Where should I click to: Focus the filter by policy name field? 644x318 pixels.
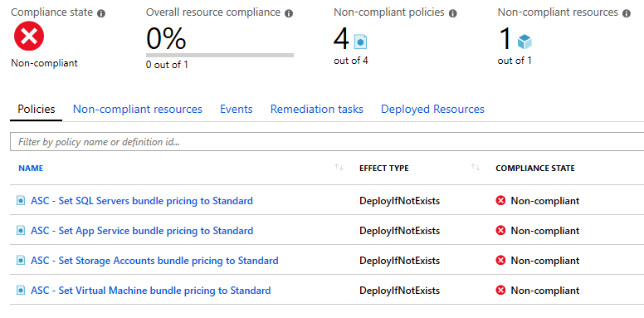327,142
